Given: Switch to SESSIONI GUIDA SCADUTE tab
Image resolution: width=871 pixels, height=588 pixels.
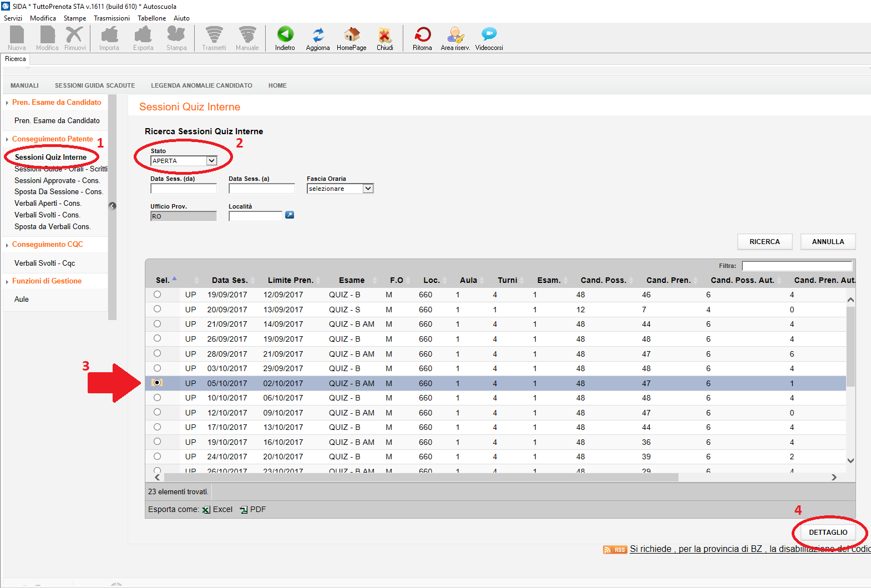Looking at the screenshot, I should click(95, 85).
